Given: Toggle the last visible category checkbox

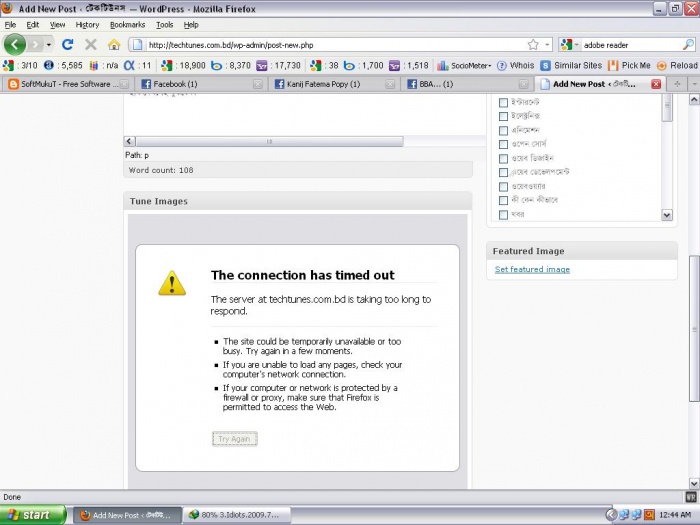Looking at the screenshot, I should (x=503, y=214).
